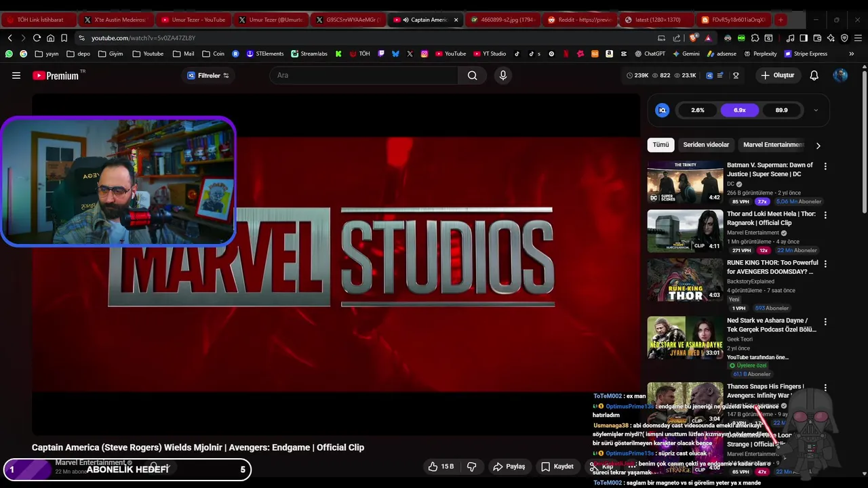Open YouTube notifications bell
The height and width of the screenshot is (488, 868).
(814, 75)
